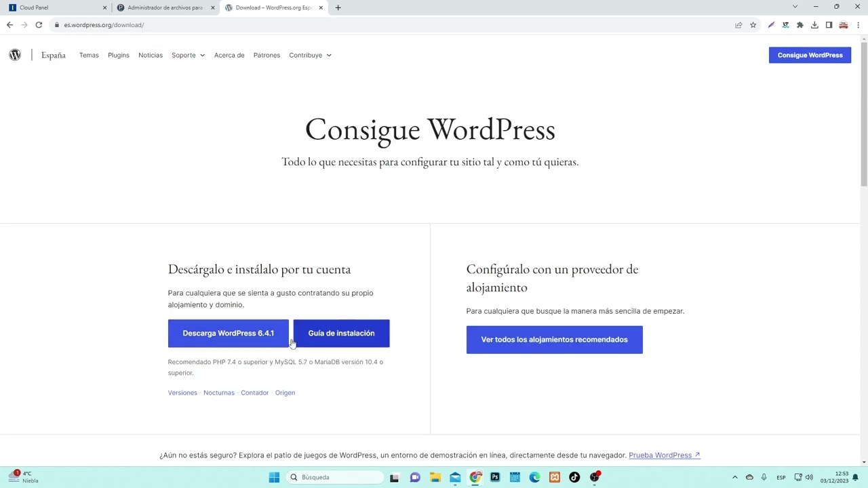Launch File Explorer from the taskbar
This screenshot has height=488, width=868.
click(x=435, y=477)
